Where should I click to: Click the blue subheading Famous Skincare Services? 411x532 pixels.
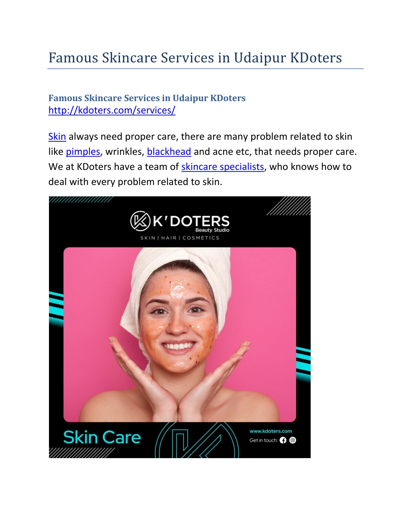point(147,98)
